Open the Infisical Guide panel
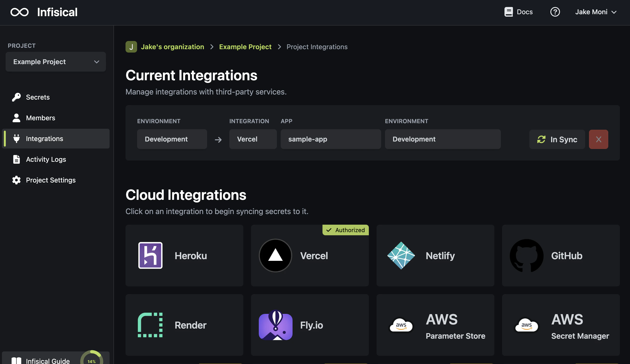Image resolution: width=630 pixels, height=364 pixels. pos(56,358)
